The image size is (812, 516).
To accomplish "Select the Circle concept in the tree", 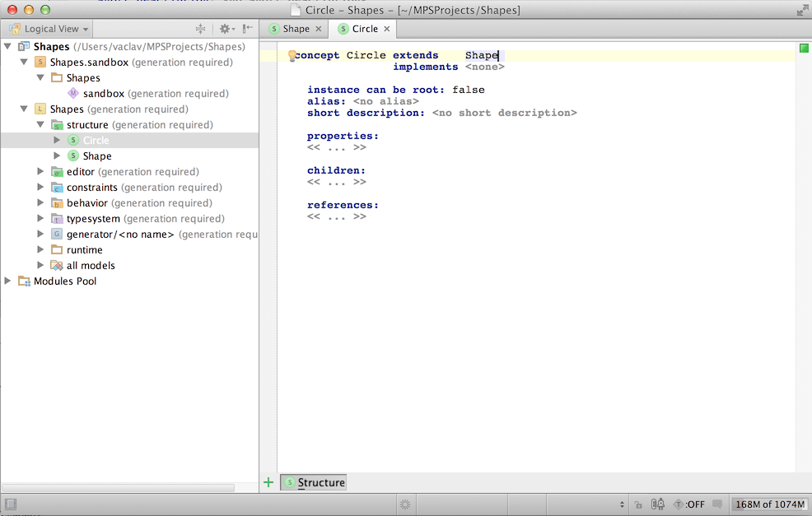I will (x=96, y=140).
